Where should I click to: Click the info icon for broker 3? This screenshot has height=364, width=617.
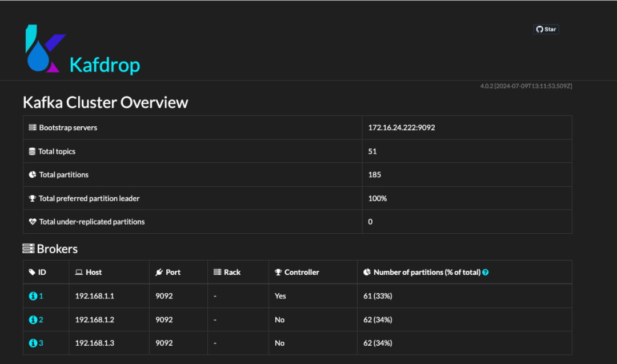33,343
